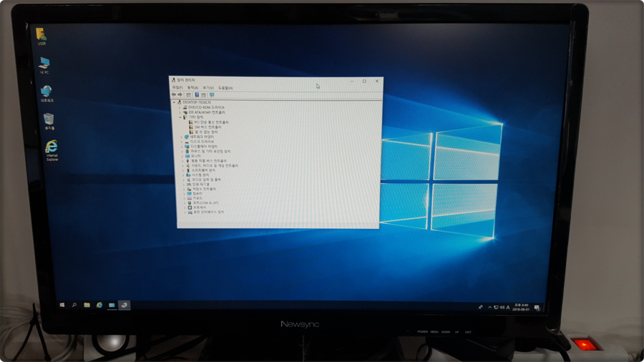Click the network status tray icon

496,307
